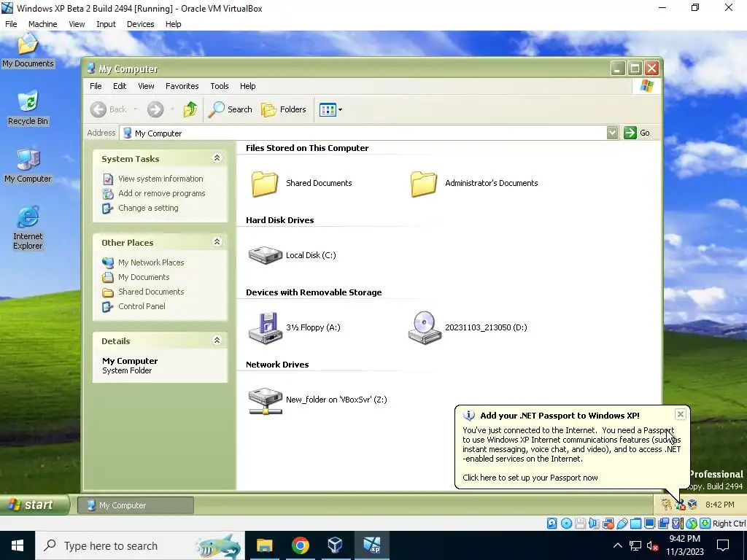Collapse the Details panel
Screen dimensions: 747x560
[217, 340]
